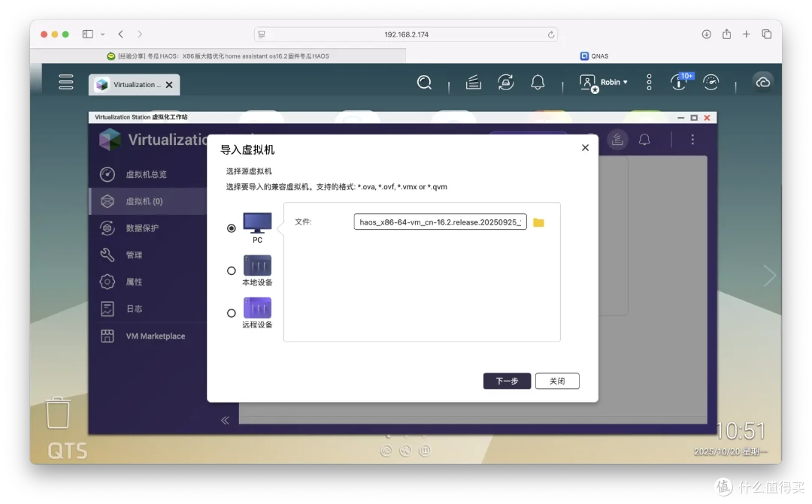The height and width of the screenshot is (504, 812).
Task: Open the Safari share icon
Action: pos(726,34)
